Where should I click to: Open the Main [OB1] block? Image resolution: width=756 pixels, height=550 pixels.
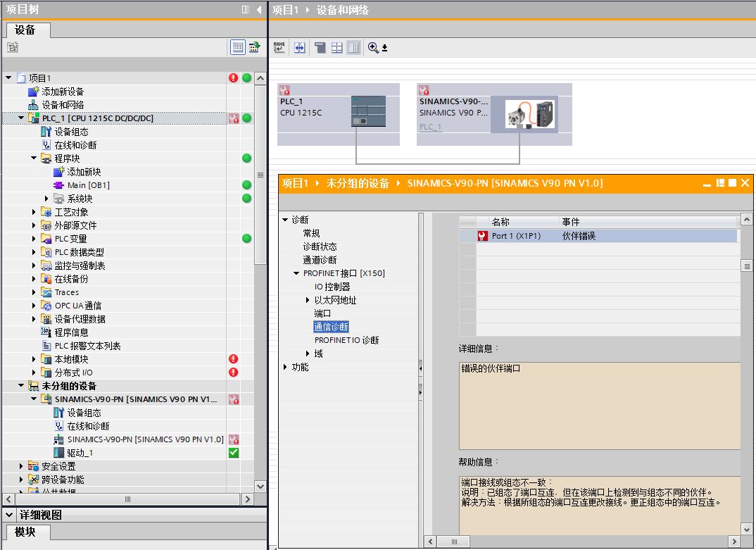click(x=89, y=185)
